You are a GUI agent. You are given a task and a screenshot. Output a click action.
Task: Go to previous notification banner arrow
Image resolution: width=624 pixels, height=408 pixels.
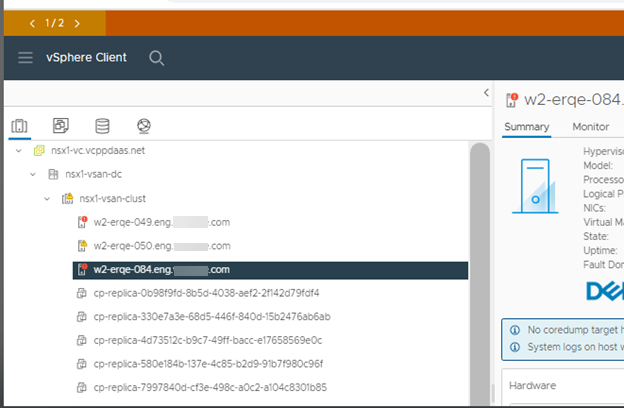32,23
